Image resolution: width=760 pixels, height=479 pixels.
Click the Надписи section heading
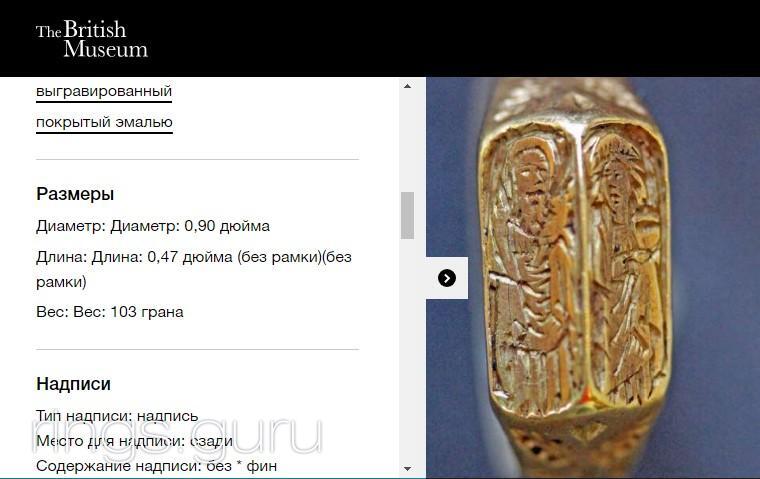73,384
